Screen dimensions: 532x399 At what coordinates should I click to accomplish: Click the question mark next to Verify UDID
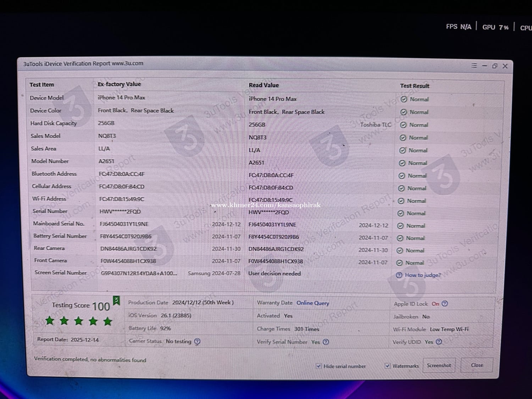(x=439, y=342)
